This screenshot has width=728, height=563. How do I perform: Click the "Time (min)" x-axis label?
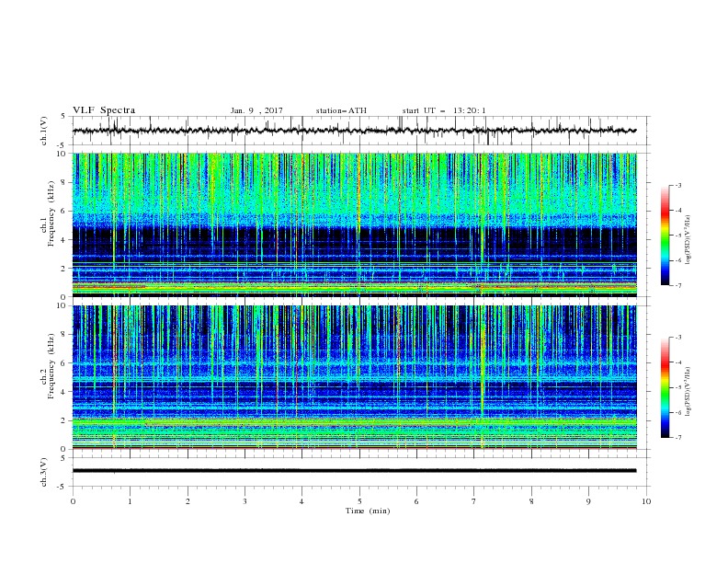(368, 511)
